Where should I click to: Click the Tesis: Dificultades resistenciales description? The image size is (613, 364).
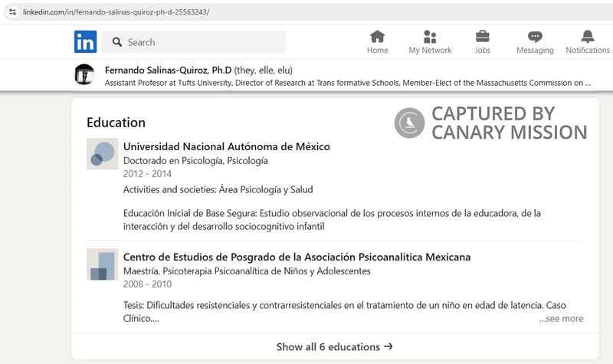344,312
